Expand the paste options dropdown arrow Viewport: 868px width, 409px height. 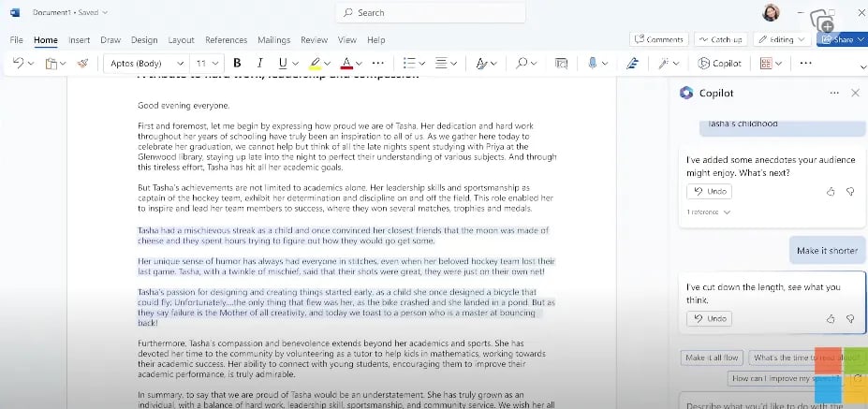(x=63, y=64)
